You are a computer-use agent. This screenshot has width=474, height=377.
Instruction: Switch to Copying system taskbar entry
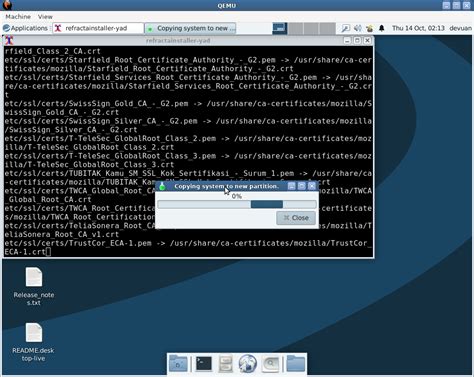[x=190, y=28]
